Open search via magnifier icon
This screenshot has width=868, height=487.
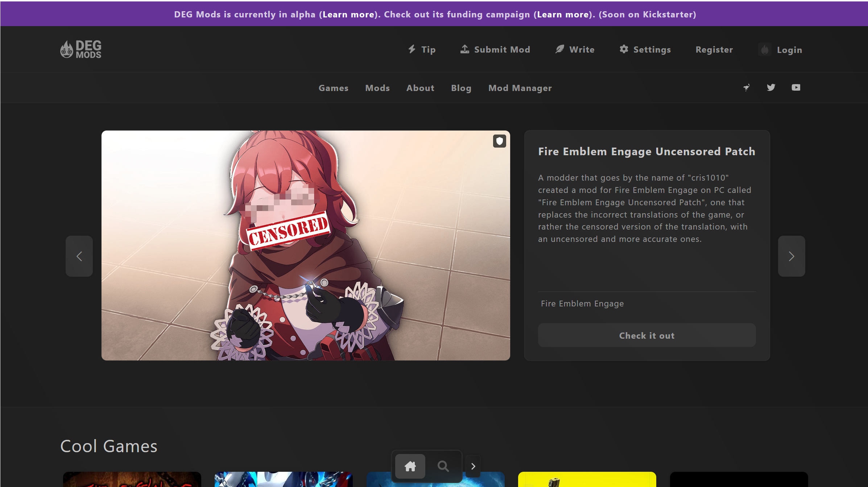[x=443, y=466]
